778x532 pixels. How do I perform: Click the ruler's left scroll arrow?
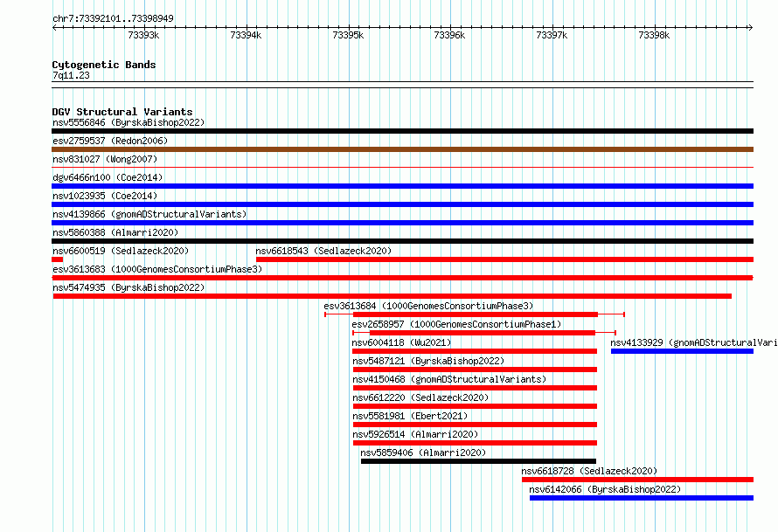pyautogui.click(x=54, y=27)
